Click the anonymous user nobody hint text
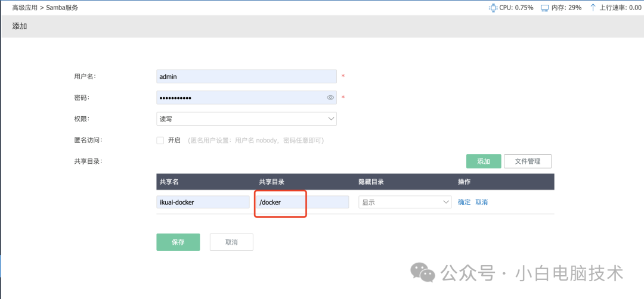644x299 pixels. [256, 141]
